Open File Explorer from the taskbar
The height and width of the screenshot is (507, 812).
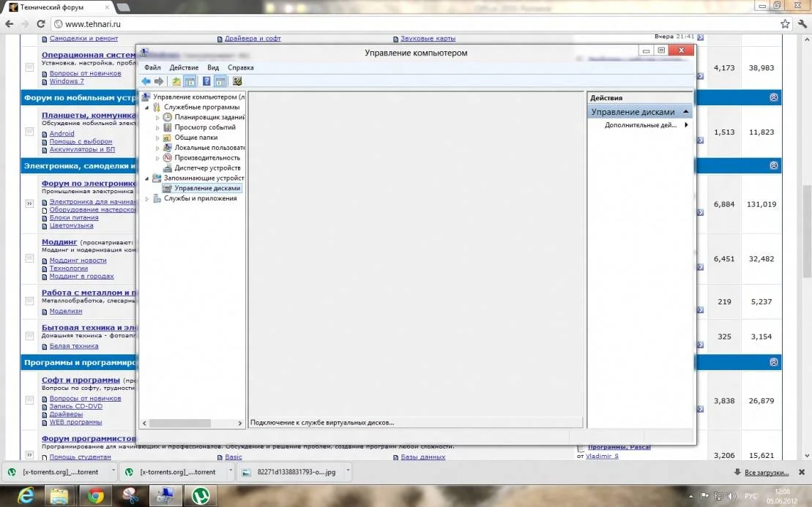pos(59,496)
